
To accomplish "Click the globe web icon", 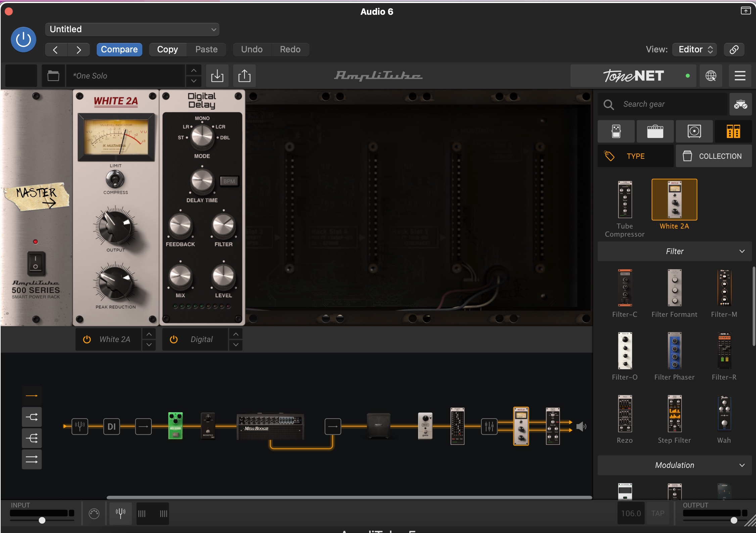I will (x=711, y=76).
